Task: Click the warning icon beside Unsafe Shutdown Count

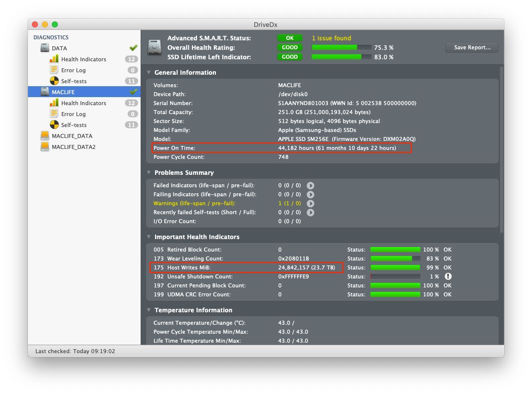Action: tap(448, 276)
